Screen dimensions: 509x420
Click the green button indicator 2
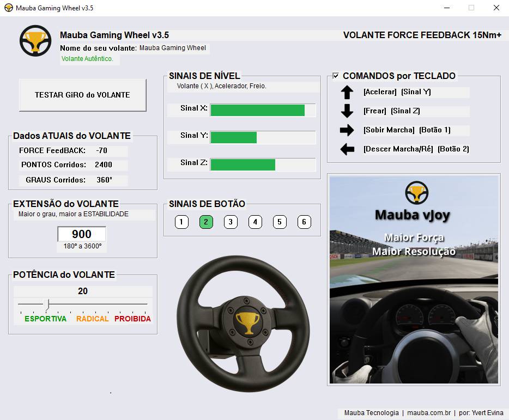[206, 222]
